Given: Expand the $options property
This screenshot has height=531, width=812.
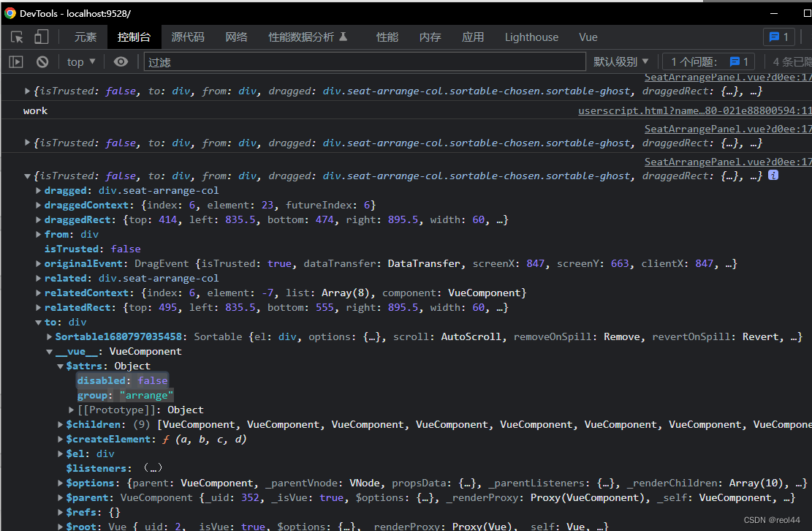Looking at the screenshot, I should pos(59,483).
